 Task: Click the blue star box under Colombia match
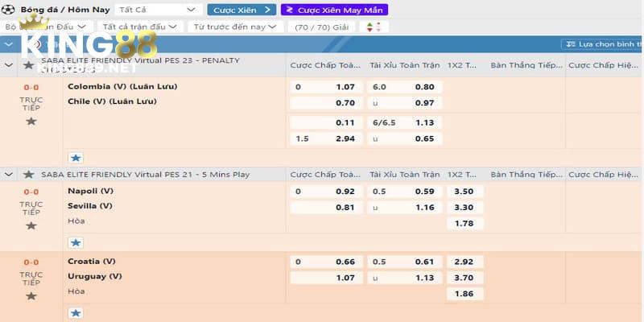(x=76, y=158)
